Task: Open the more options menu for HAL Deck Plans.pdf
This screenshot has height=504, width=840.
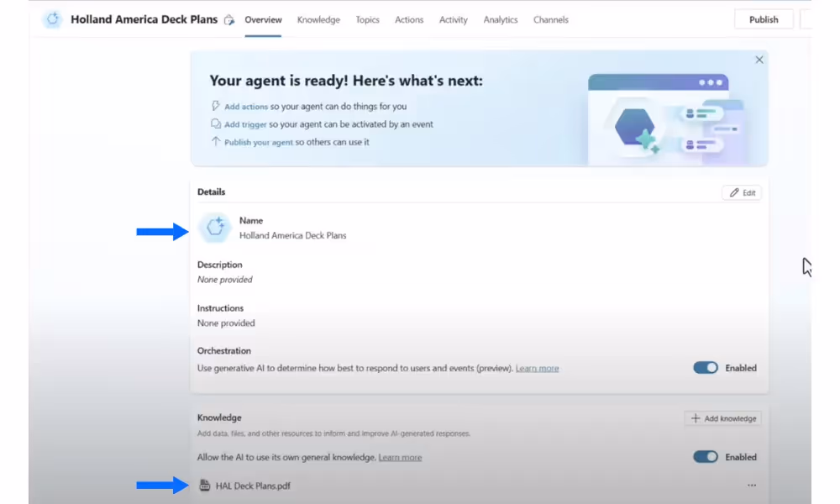Action: 752,486
